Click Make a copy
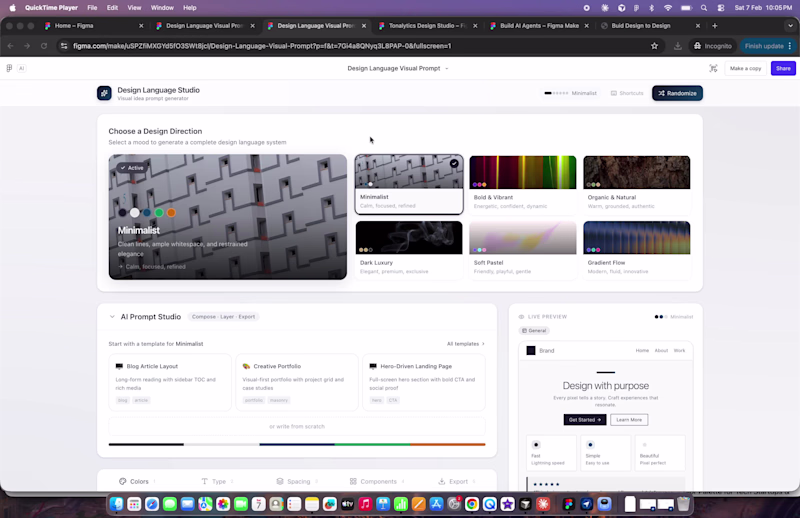This screenshot has height=518, width=800. (x=745, y=68)
